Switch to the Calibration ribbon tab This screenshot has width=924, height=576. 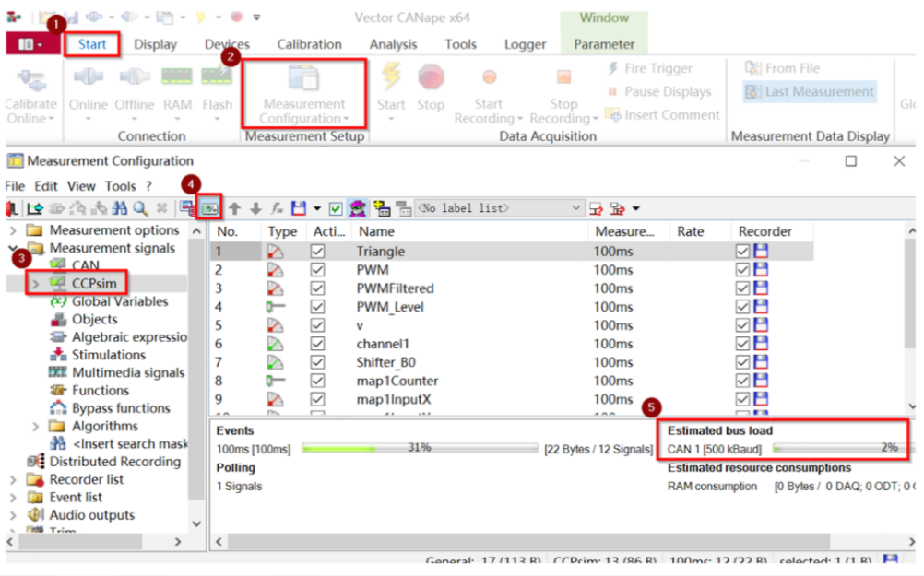310,44
